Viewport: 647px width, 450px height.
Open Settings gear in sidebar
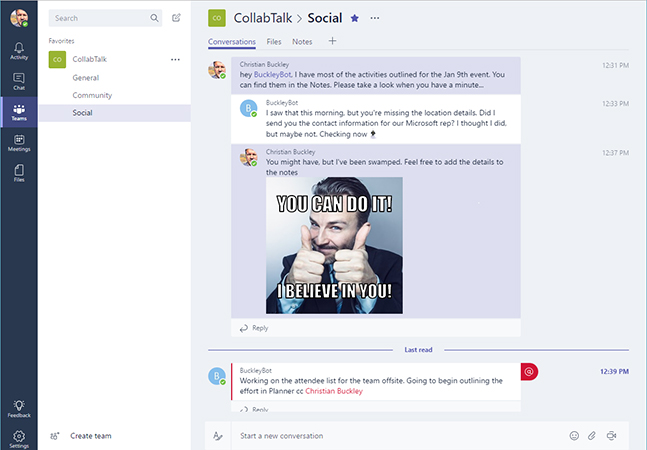[19, 439]
